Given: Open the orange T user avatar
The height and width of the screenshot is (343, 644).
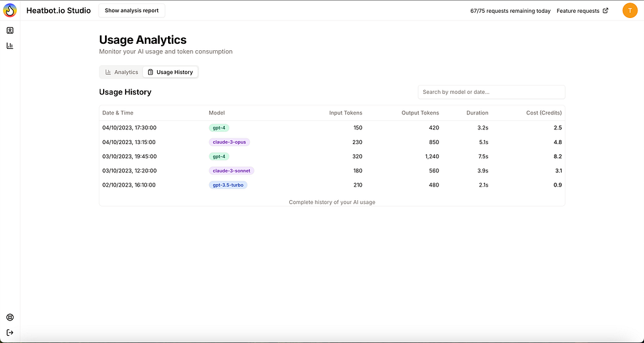Looking at the screenshot, I should pos(630,11).
